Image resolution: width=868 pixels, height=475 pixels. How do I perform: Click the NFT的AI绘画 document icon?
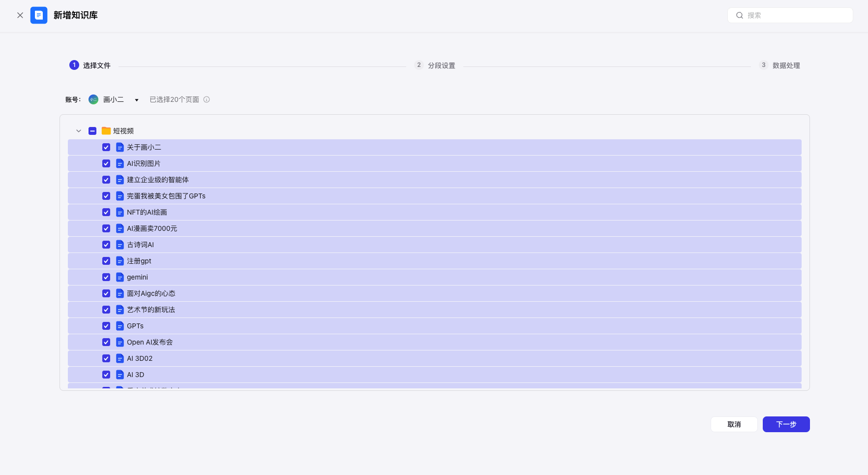click(x=120, y=212)
